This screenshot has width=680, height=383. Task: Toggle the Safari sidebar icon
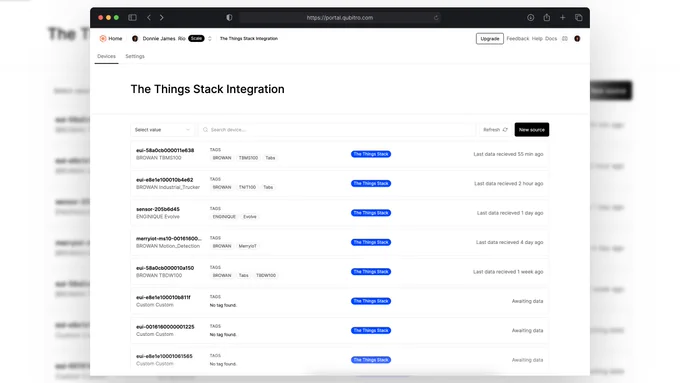point(132,17)
